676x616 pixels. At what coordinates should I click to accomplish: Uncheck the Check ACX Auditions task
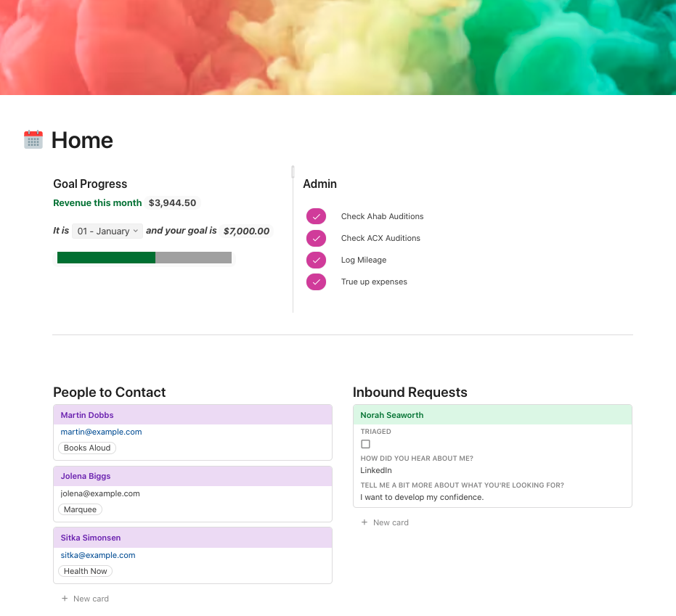pos(316,238)
